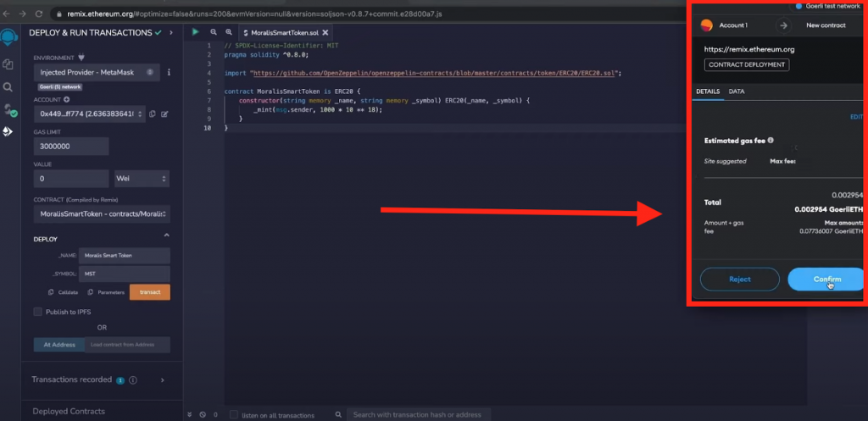Click the At Address button

point(59,345)
